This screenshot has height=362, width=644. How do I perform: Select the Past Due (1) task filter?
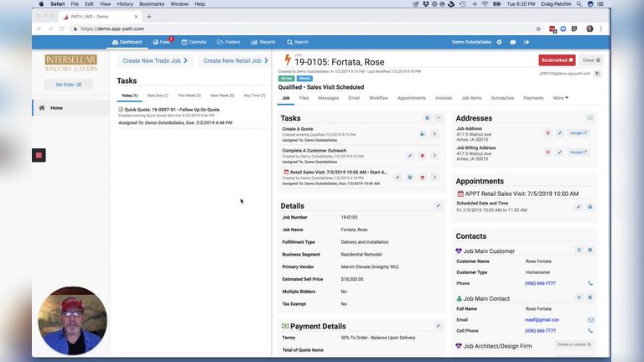tap(158, 96)
